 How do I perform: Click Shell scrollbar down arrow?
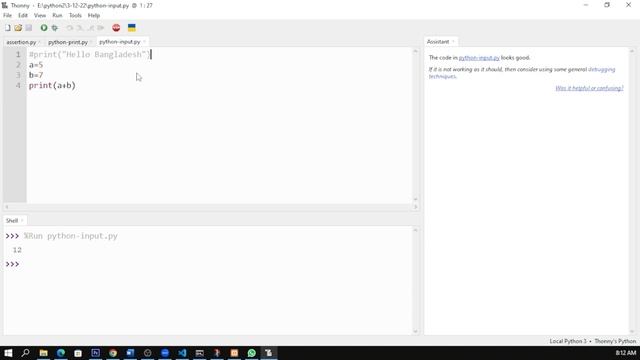pyautogui.click(x=416, y=331)
